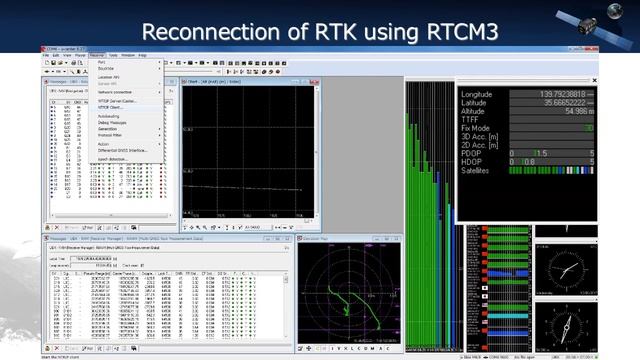Select 'NTRIP Client...' in Receiver menu
Viewport: 640px width, 360px height.
110,107
